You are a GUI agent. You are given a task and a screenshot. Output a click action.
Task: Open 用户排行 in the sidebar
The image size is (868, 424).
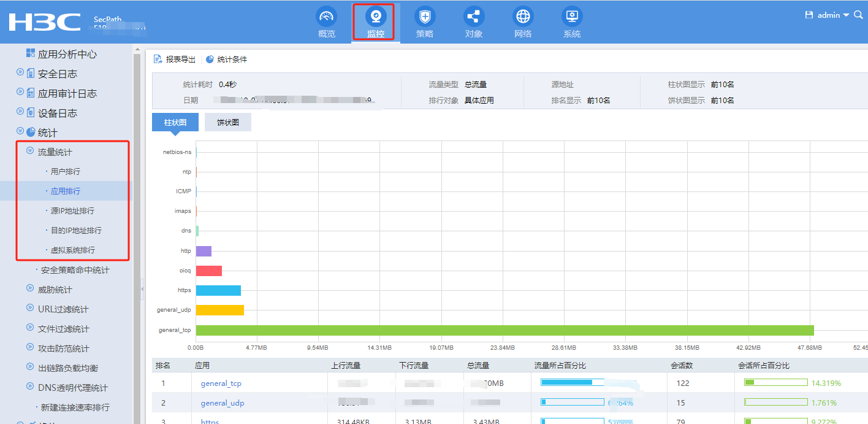65,172
